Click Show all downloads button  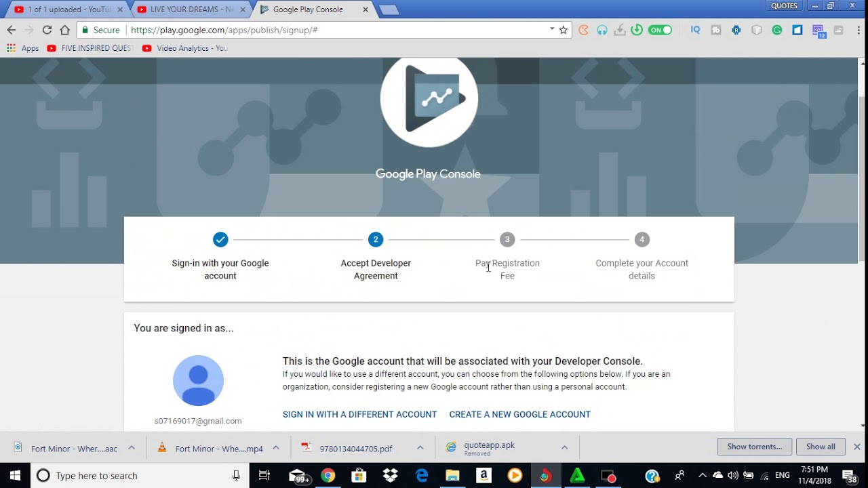(821, 447)
